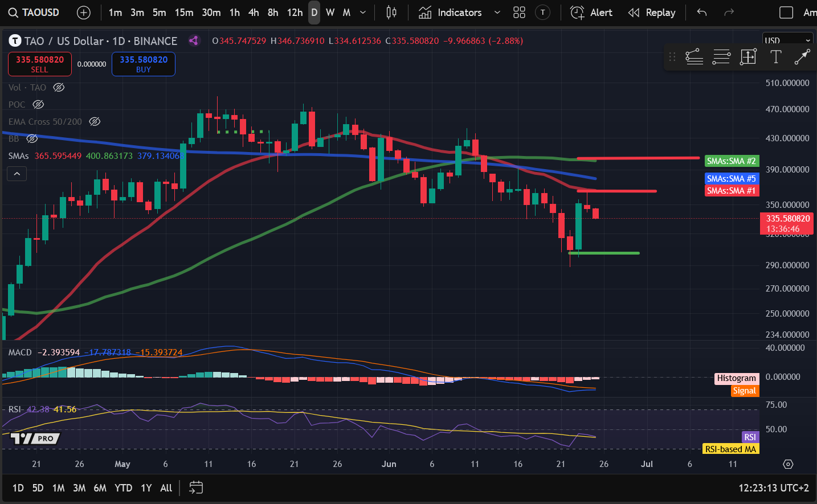The height and width of the screenshot is (504, 817).
Task: Toggle visibility of BB indicator
Action: coord(32,138)
